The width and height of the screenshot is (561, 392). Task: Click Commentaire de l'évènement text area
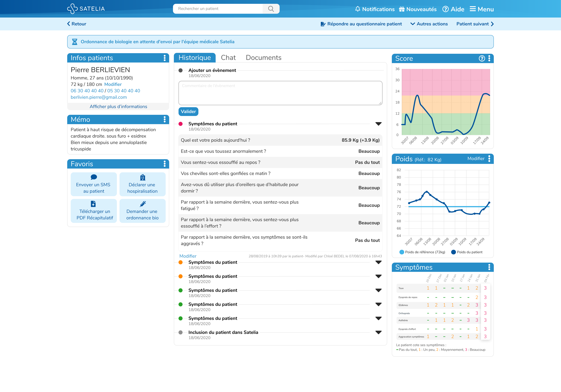tap(280, 93)
